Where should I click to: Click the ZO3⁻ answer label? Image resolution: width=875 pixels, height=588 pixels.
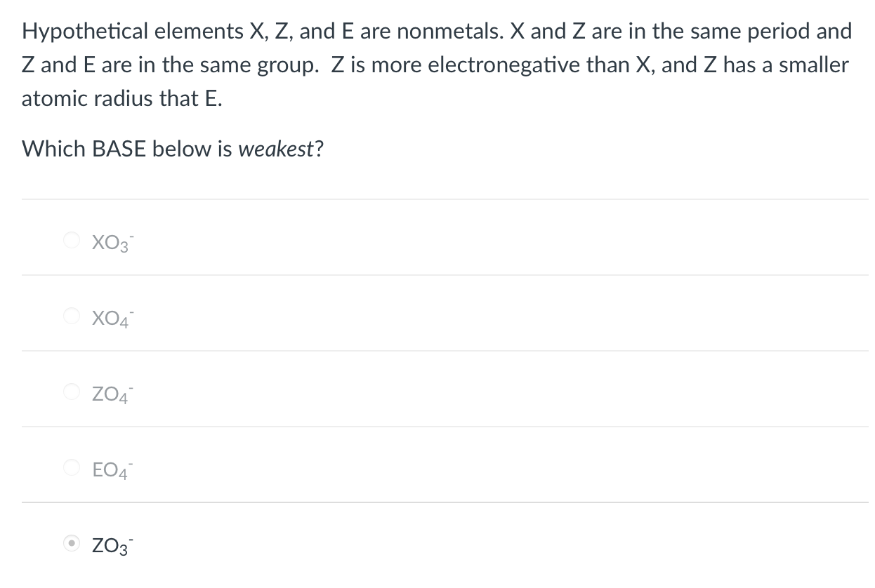[110, 545]
